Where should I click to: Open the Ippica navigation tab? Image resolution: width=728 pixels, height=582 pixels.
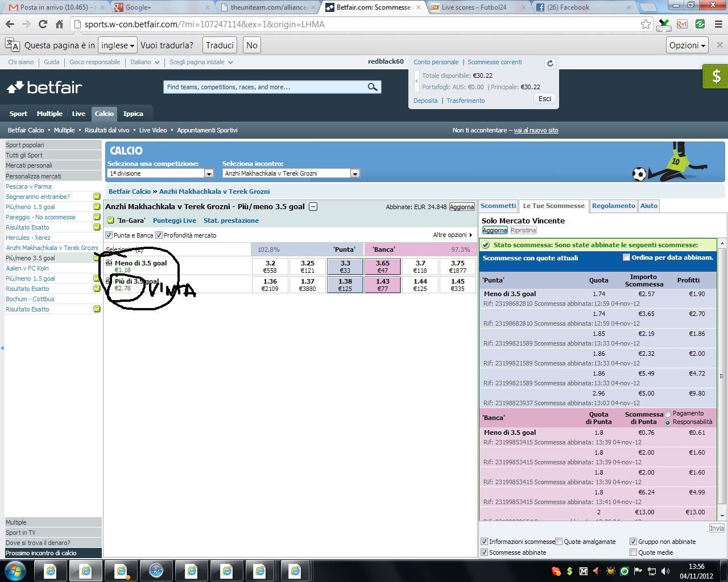click(x=133, y=114)
